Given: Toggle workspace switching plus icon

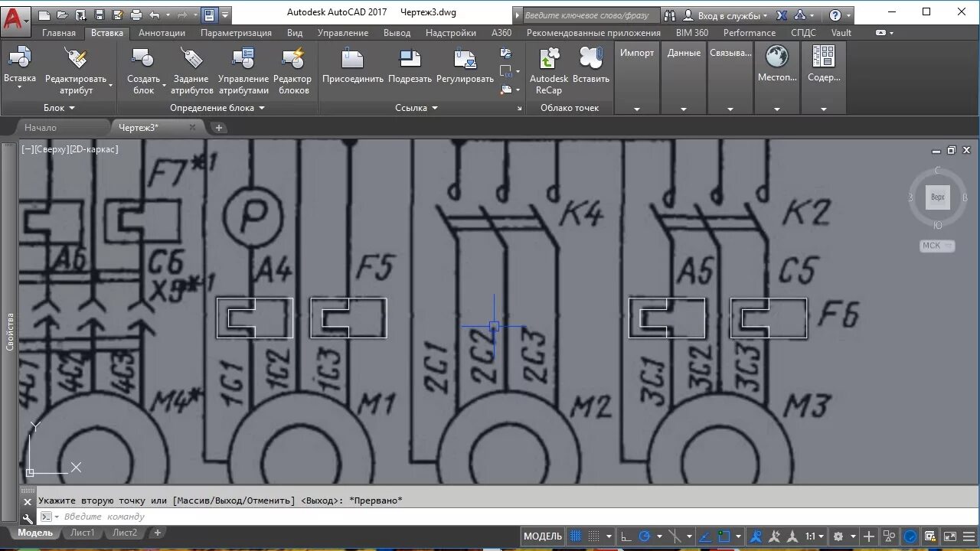Looking at the screenshot, I should click(x=869, y=536).
